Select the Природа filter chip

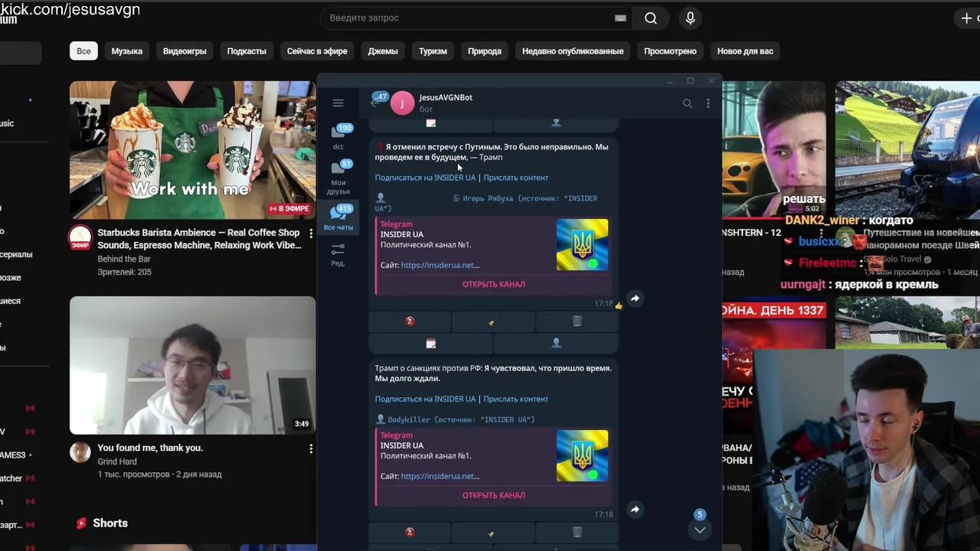click(x=485, y=51)
